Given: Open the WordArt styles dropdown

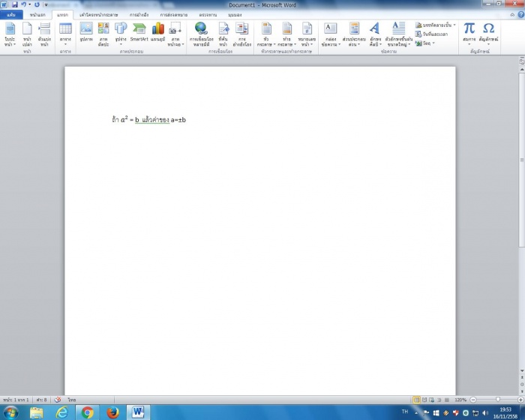Looking at the screenshot, I should point(374,32).
